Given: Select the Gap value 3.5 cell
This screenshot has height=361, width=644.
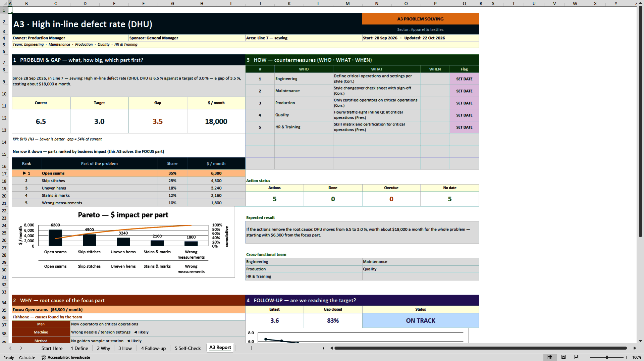Looking at the screenshot, I should (x=158, y=121).
